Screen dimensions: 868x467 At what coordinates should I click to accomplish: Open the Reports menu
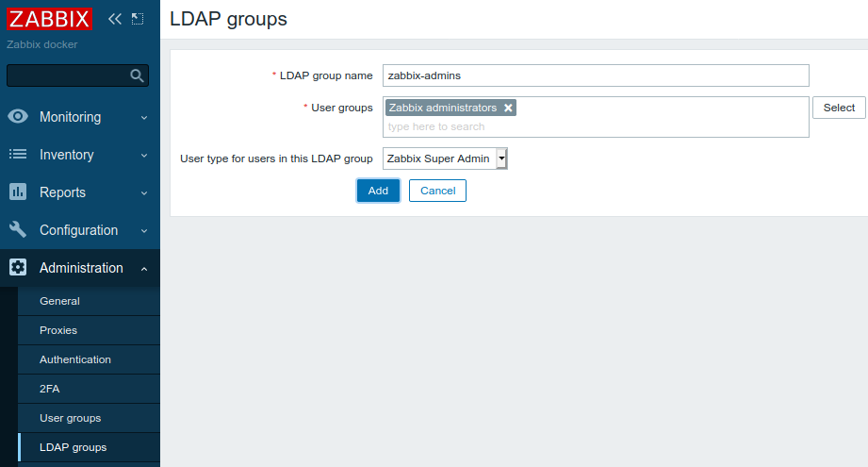point(80,192)
